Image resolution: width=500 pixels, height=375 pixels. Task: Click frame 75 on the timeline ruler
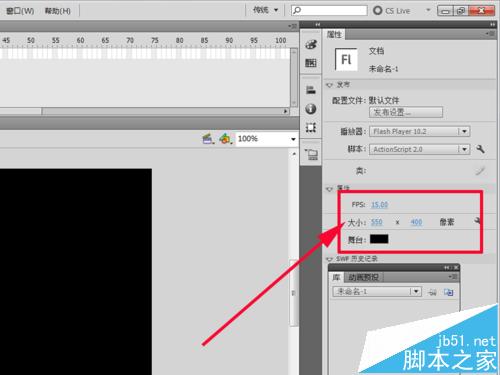pos(155,40)
